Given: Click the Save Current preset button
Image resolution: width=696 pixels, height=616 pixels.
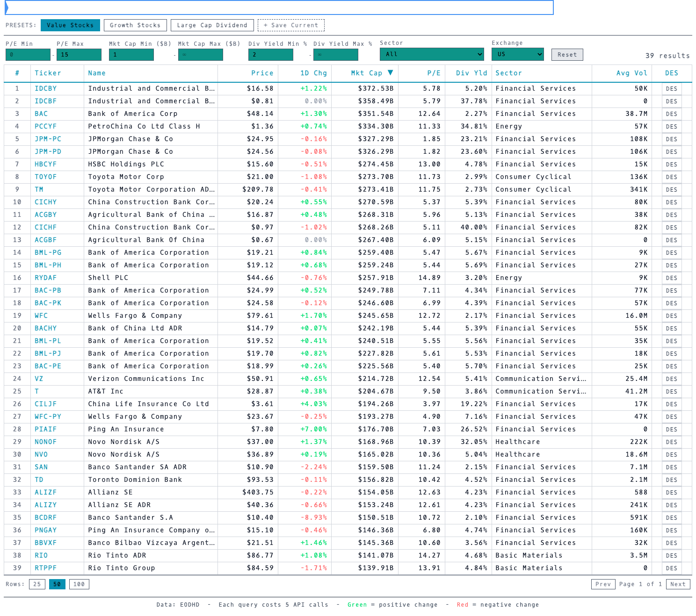Looking at the screenshot, I should [x=291, y=25].
